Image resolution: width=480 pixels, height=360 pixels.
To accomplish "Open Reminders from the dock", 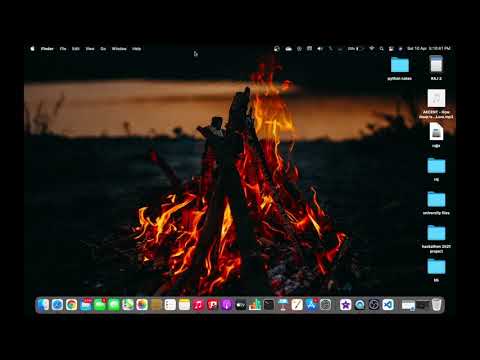I will tap(170, 305).
